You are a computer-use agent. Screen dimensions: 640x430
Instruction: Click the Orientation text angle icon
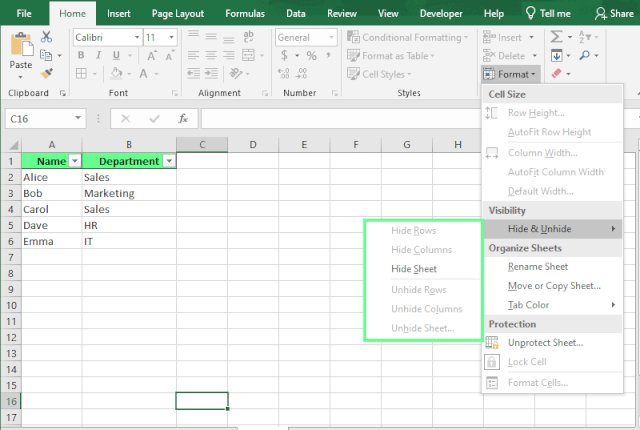click(x=236, y=73)
